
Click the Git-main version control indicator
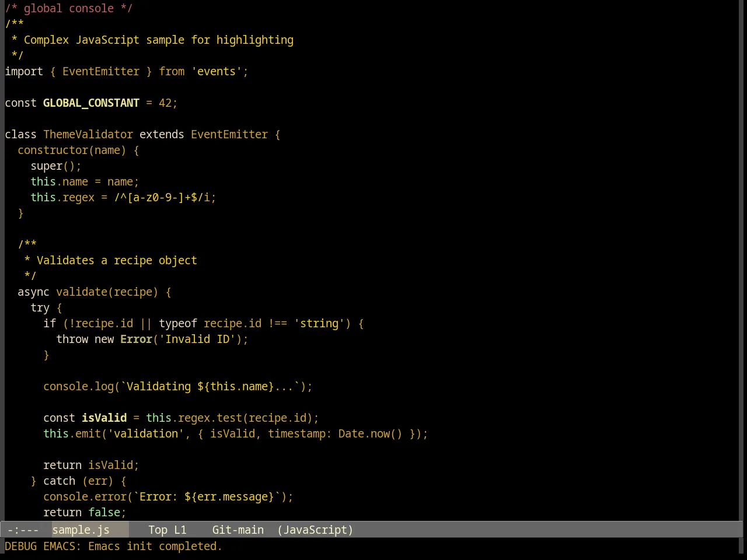238,530
